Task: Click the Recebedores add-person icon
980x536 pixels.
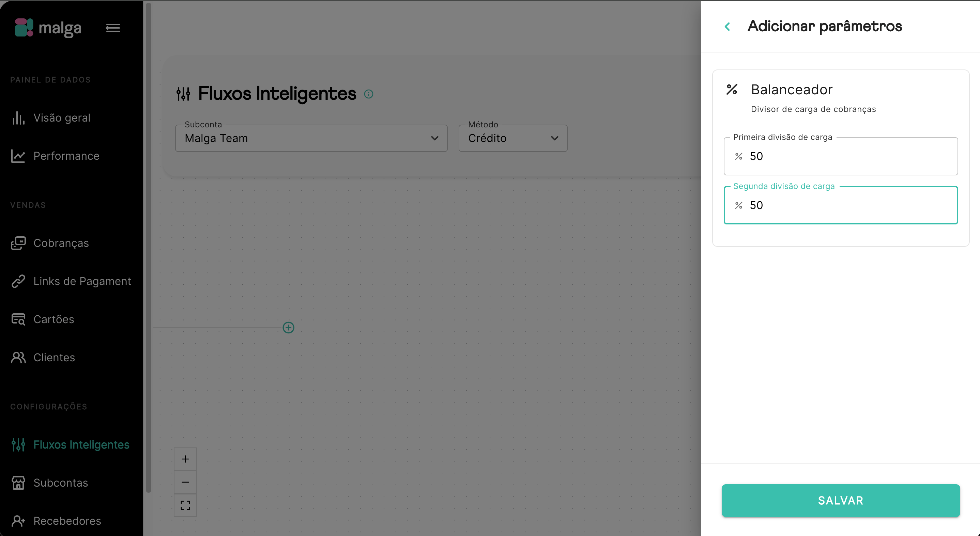Action: (18, 521)
